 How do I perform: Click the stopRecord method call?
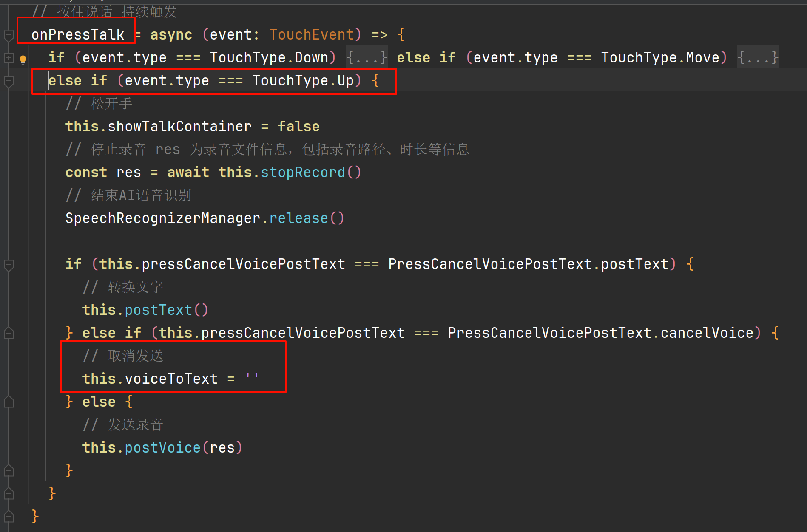(302, 173)
